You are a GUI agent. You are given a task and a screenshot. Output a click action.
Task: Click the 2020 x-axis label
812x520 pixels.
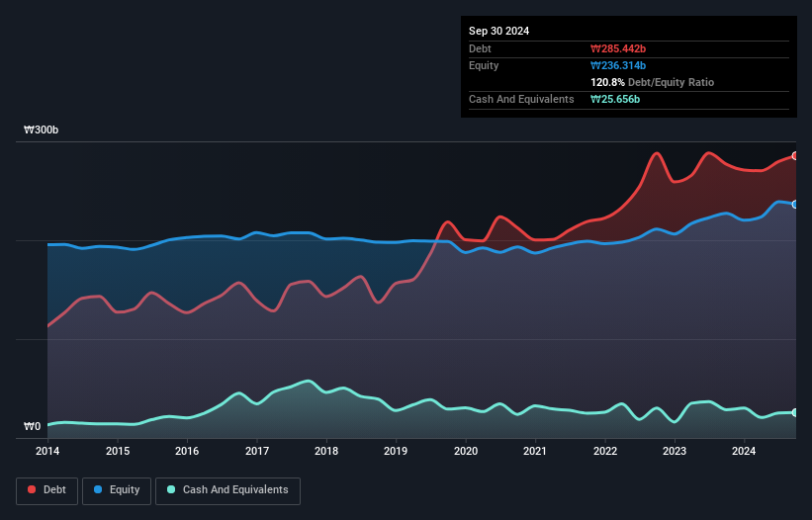[x=466, y=451]
